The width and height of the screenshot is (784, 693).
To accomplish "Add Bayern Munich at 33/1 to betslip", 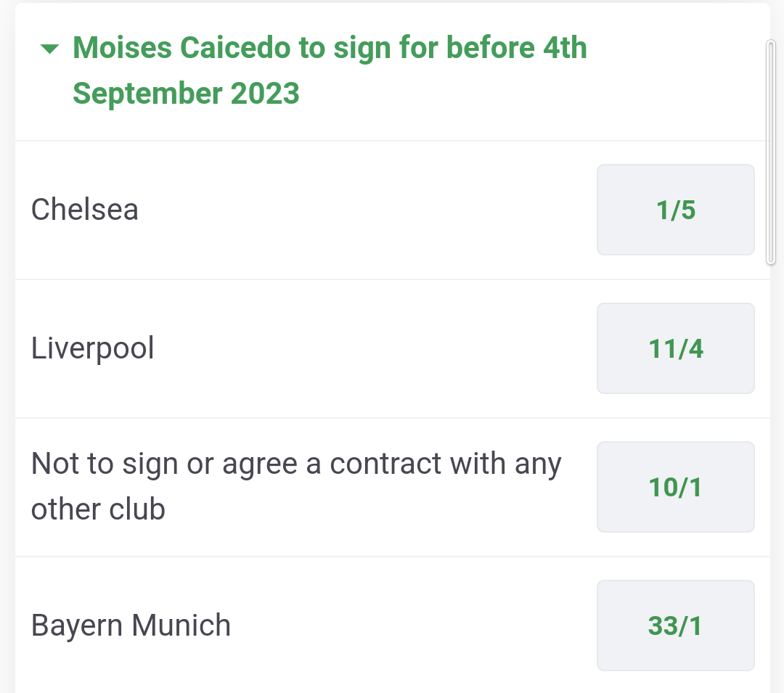I will (x=676, y=625).
